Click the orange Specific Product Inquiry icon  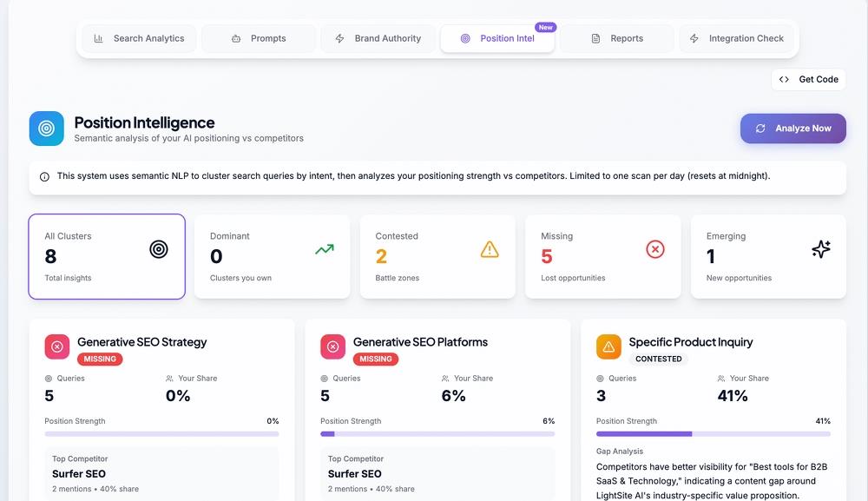pos(608,347)
